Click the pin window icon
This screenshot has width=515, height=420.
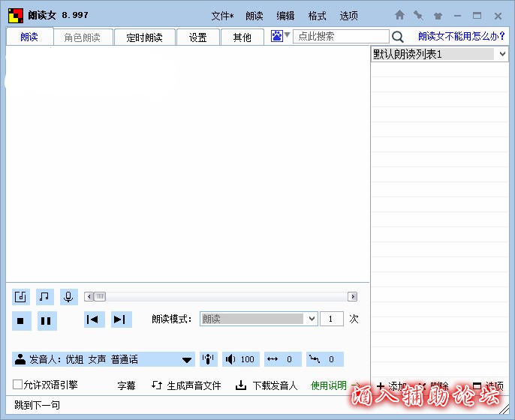tap(418, 15)
